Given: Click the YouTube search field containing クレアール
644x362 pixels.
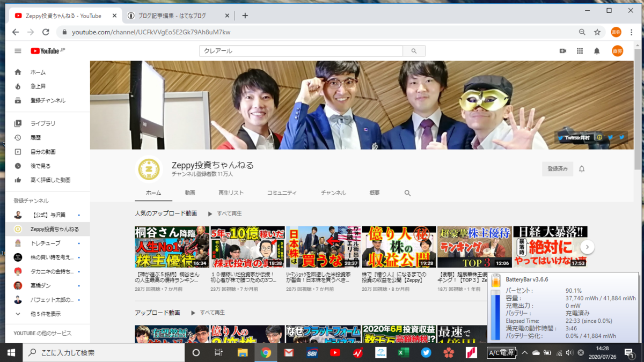Looking at the screenshot, I should tap(301, 51).
